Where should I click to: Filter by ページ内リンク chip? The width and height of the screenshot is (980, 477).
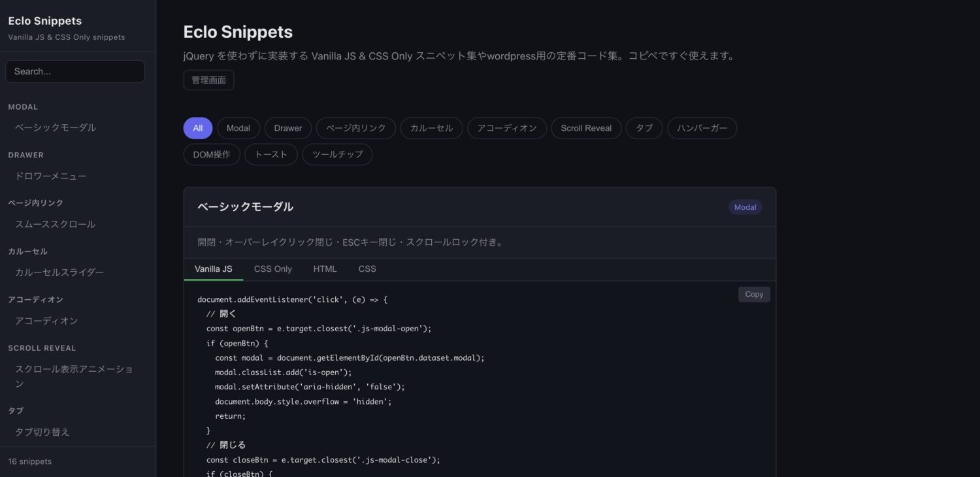click(x=355, y=128)
